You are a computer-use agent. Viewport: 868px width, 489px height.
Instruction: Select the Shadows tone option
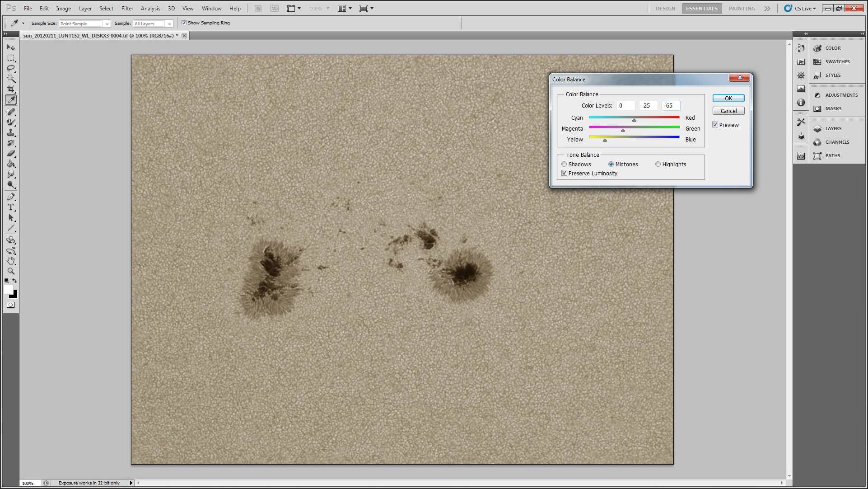click(565, 165)
